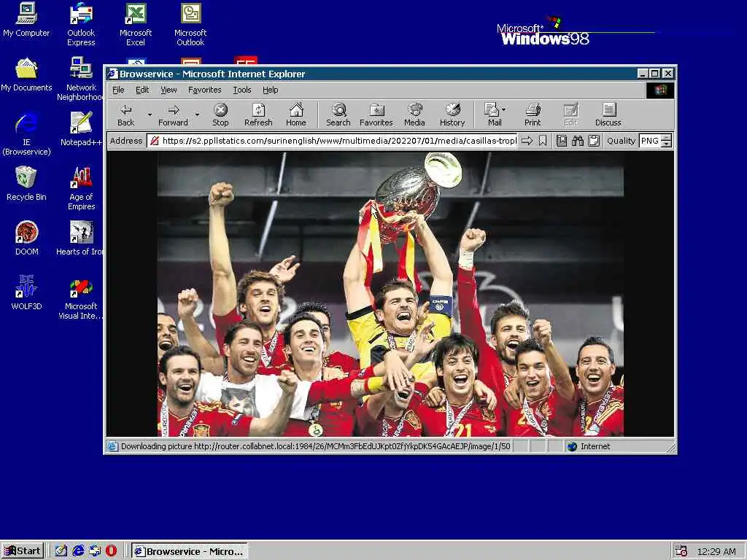747x560 pixels.
Task: Open the Forward history dropdown arrow
Action: click(197, 114)
